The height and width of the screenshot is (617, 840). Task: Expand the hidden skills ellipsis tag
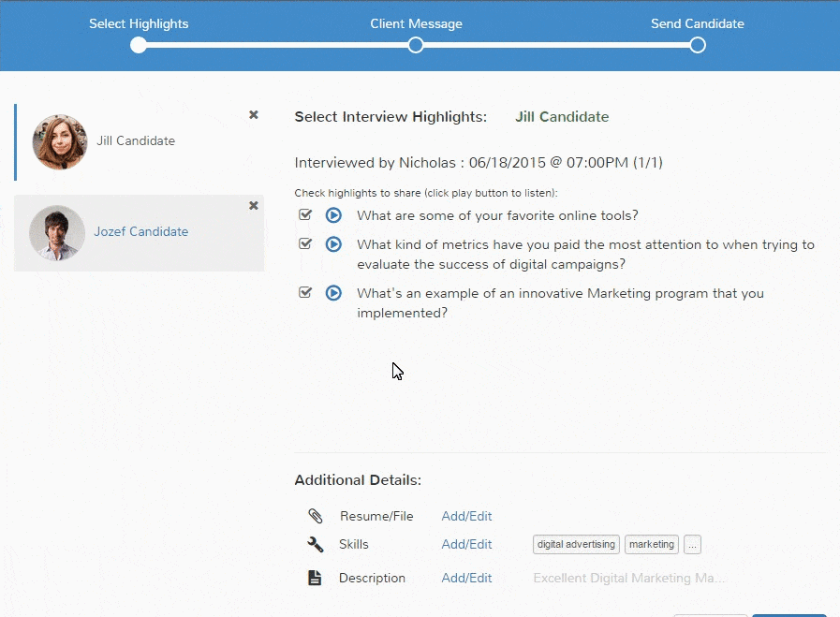692,544
